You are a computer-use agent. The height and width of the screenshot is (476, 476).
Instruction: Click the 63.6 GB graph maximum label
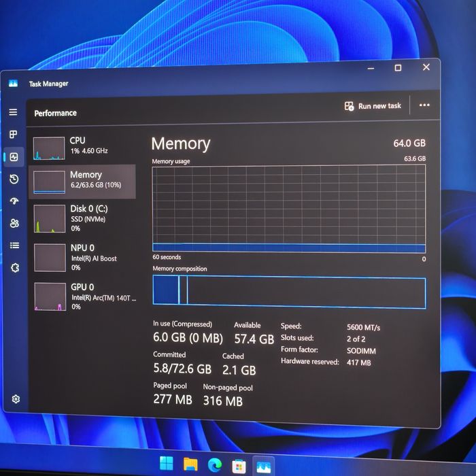[x=415, y=158]
